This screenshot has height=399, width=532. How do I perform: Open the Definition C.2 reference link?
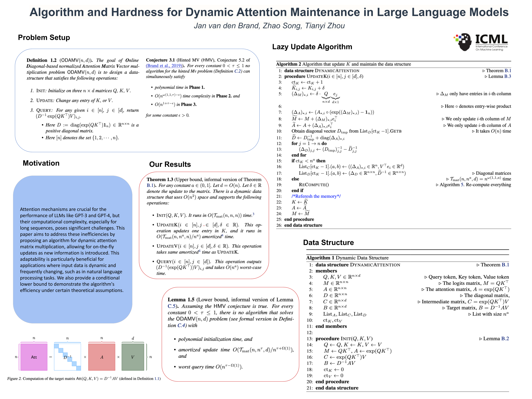pos(238,71)
